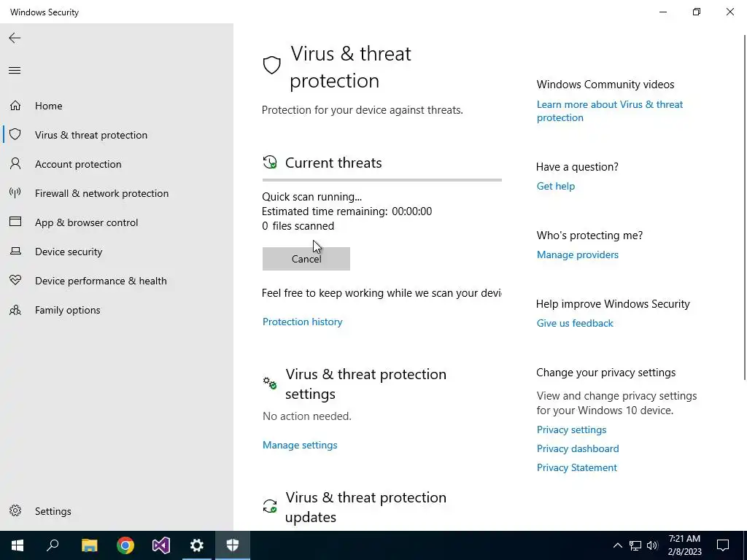Viewport: 747px width, 560px height.
Task: Click the Device security laptop icon
Action: click(x=15, y=251)
